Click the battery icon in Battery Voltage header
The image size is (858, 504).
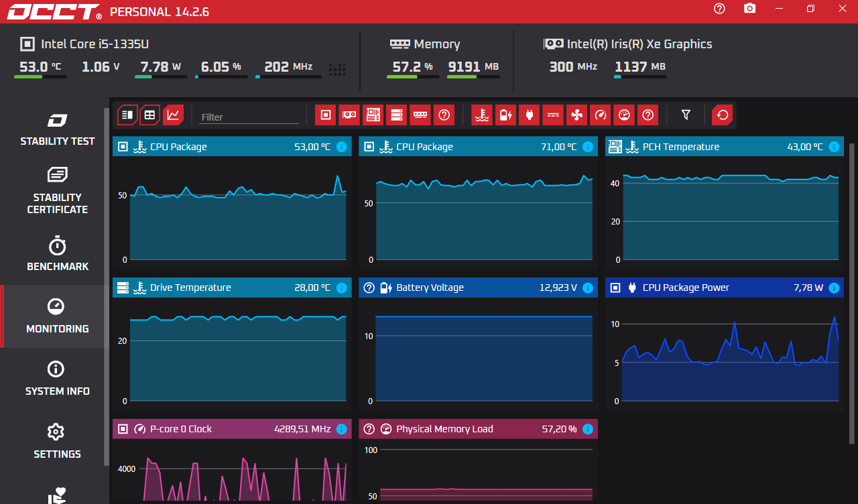click(x=386, y=288)
